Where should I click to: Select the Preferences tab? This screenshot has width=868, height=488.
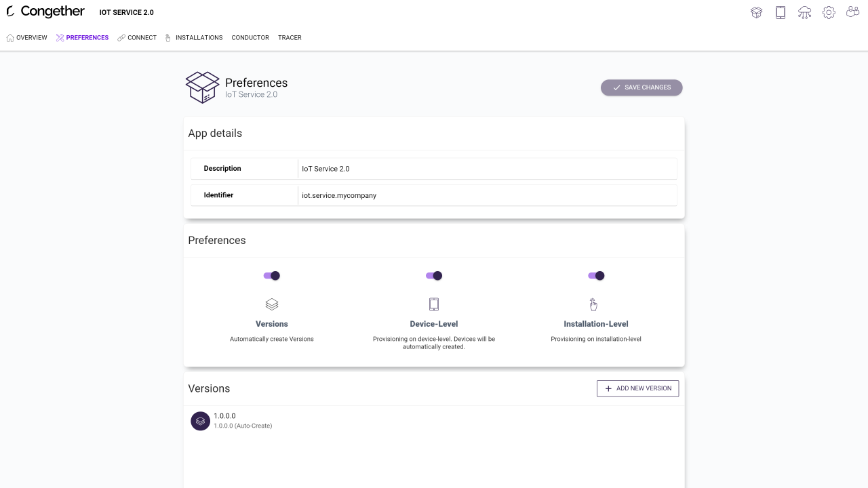click(82, 38)
